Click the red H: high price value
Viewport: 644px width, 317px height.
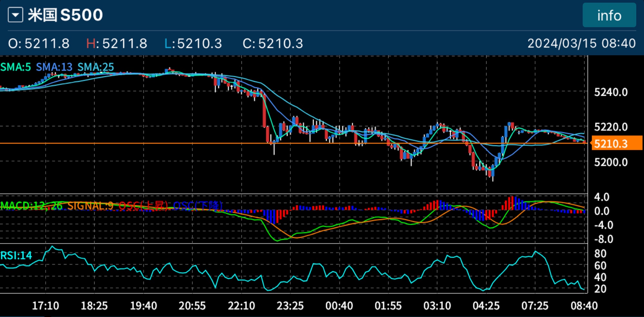coord(117,44)
